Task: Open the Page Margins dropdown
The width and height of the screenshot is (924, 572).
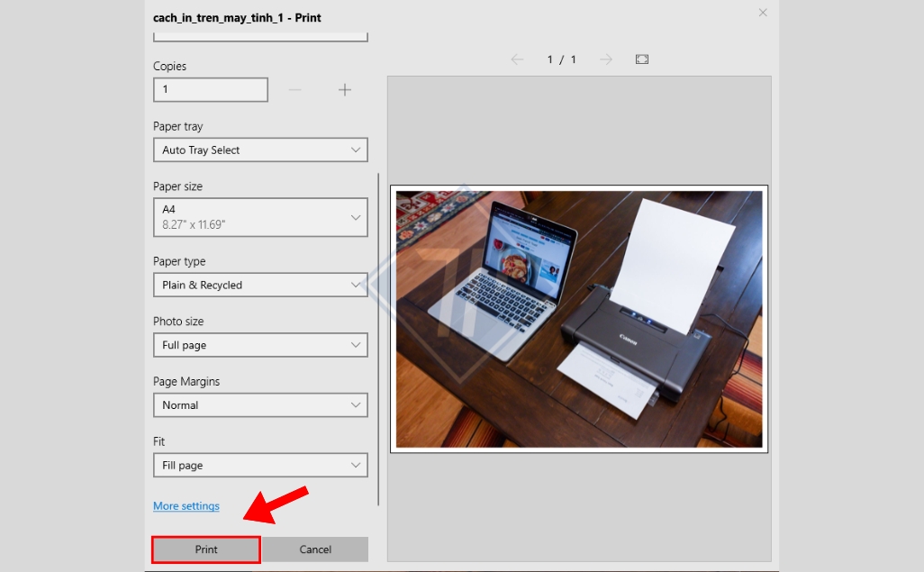Action: tap(260, 405)
